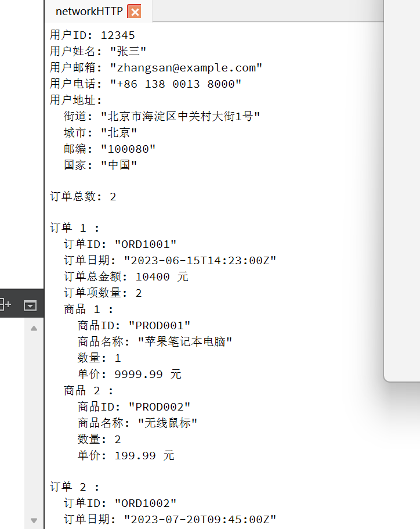Click the line 单价: 199.99 元

126,455
